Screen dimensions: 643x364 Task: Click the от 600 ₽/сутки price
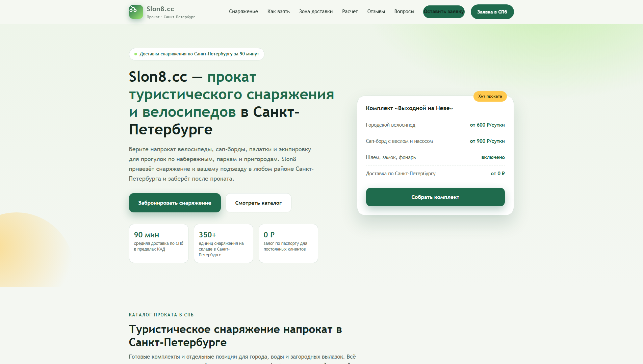point(487,125)
